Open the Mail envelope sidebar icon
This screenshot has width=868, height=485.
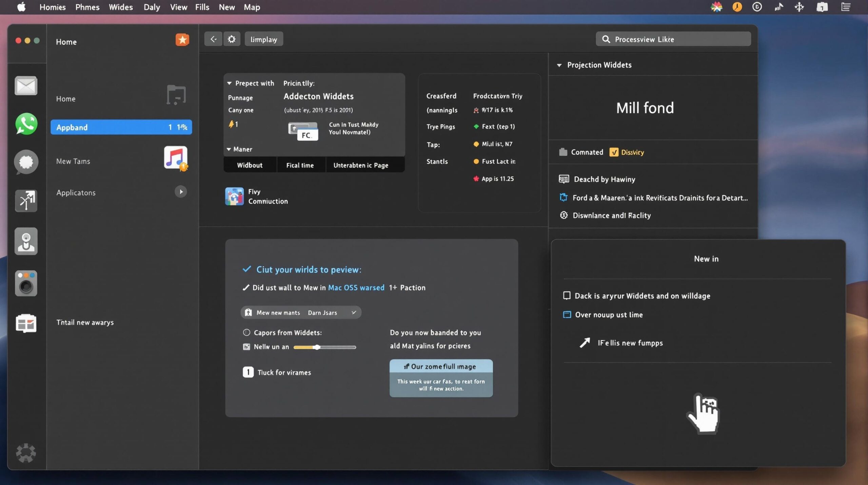click(26, 86)
